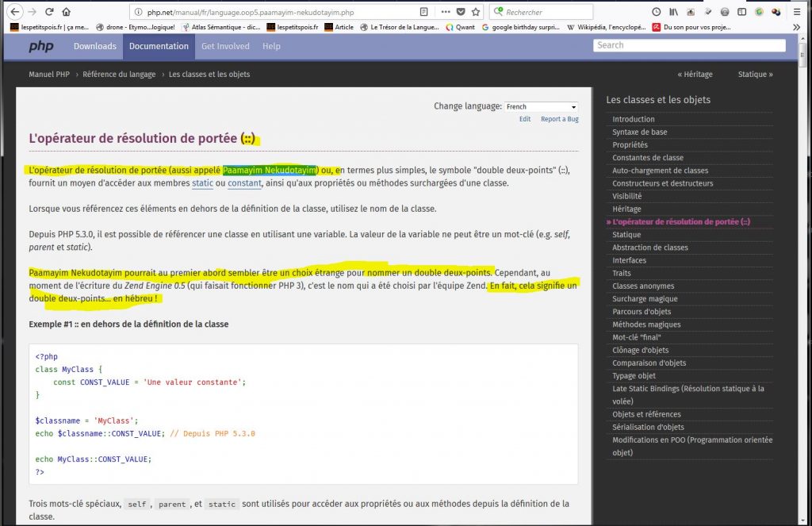This screenshot has width=812, height=526.
Task: Click the 'static' link in paragraph
Action: [x=202, y=183]
